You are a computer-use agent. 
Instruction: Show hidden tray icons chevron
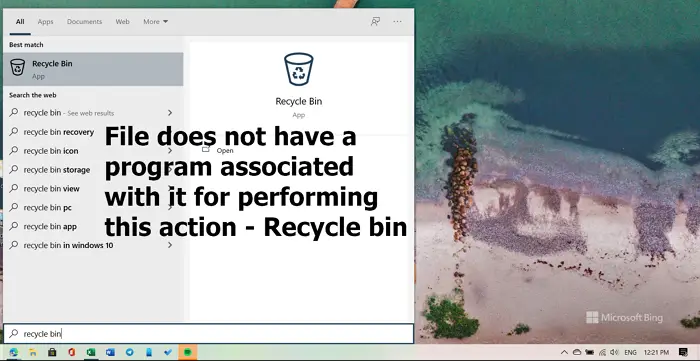[564, 353]
